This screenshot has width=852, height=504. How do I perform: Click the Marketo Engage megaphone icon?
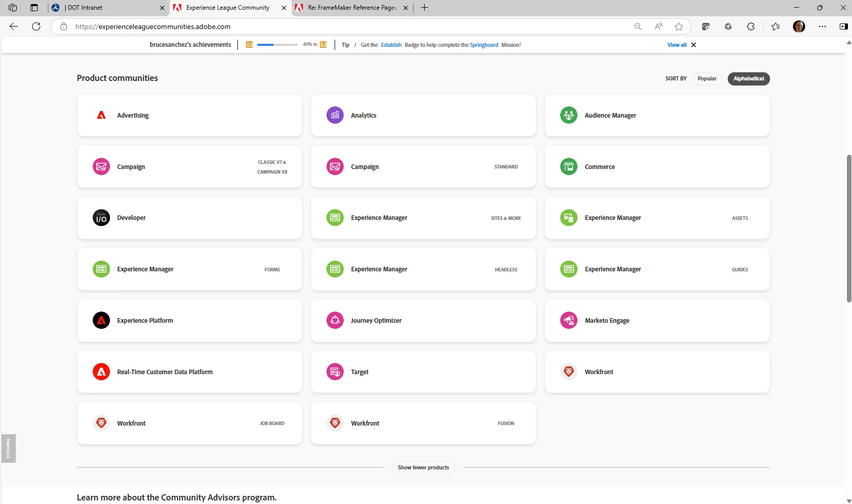tap(569, 320)
